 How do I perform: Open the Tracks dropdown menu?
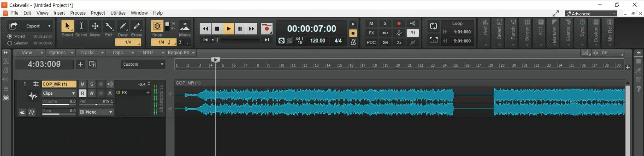click(91, 53)
